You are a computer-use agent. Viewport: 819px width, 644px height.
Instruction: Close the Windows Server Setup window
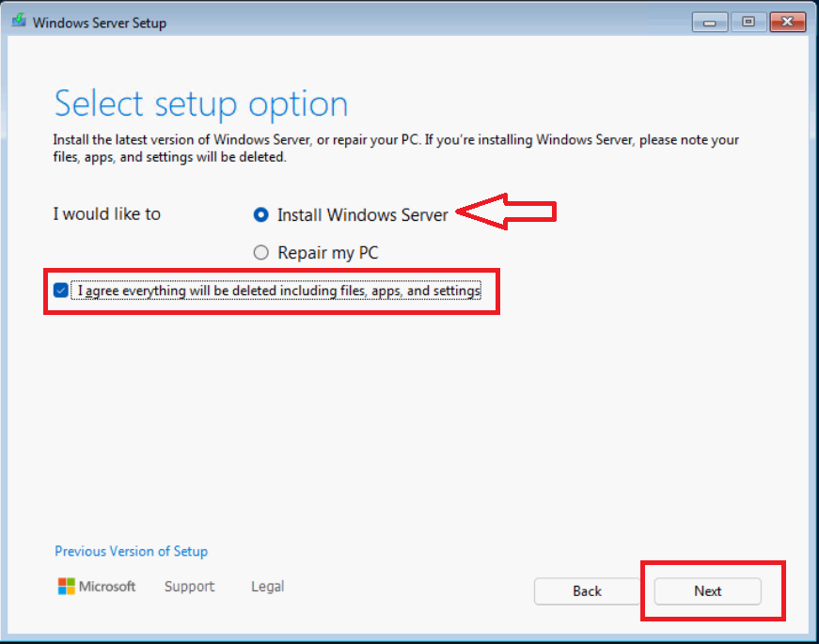[786, 22]
